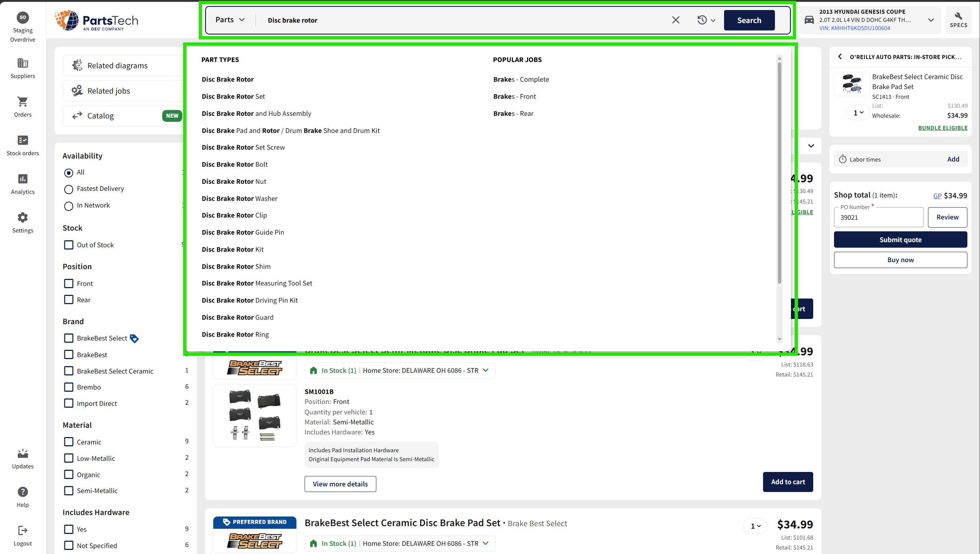Choose Brakes - Rear popular job

[513, 113]
